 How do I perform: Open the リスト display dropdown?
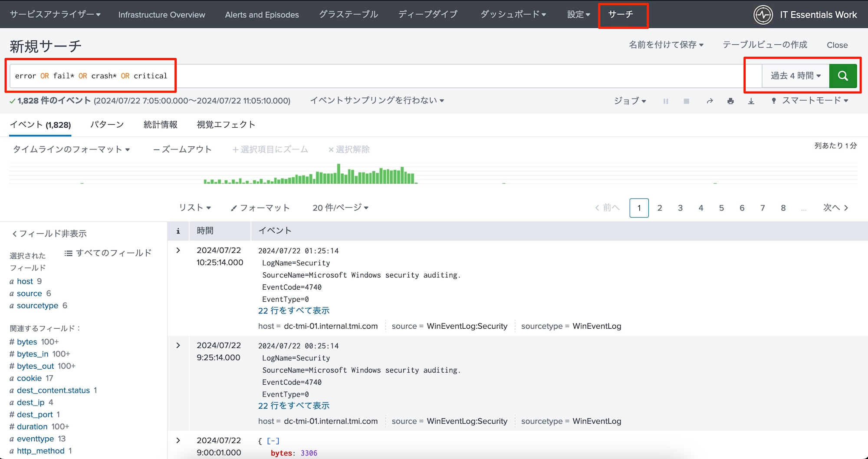coord(195,208)
